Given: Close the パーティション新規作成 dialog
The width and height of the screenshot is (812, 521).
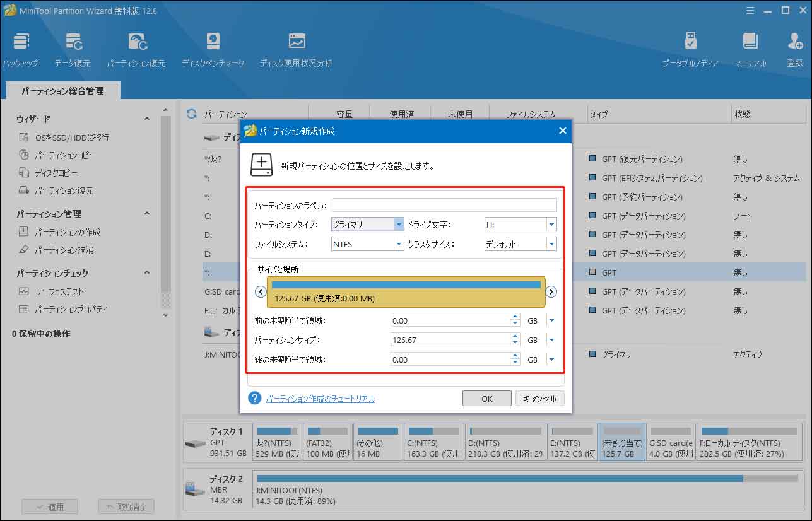Looking at the screenshot, I should pos(562,131).
